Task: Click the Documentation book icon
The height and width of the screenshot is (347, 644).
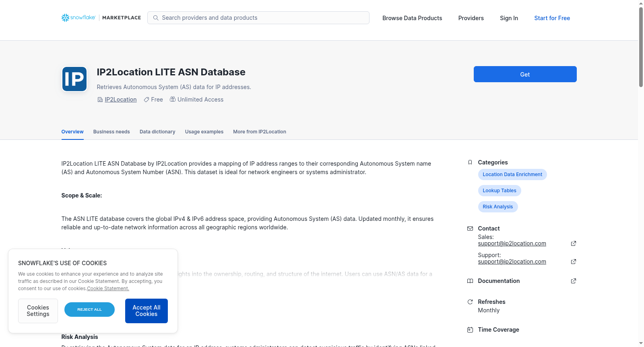Action: (x=470, y=281)
